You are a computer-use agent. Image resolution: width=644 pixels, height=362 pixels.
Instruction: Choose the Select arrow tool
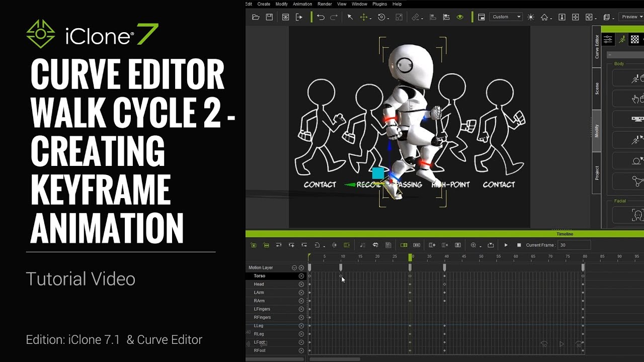pyautogui.click(x=350, y=17)
